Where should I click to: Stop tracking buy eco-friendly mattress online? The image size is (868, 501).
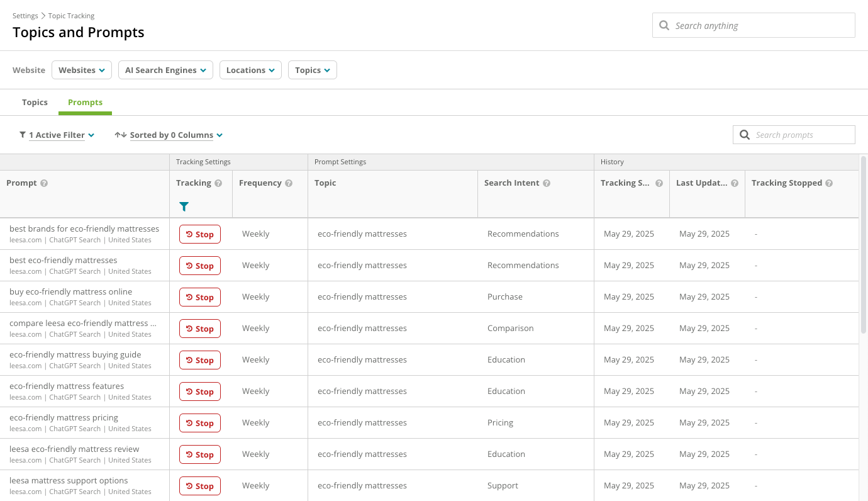pyautogui.click(x=200, y=297)
